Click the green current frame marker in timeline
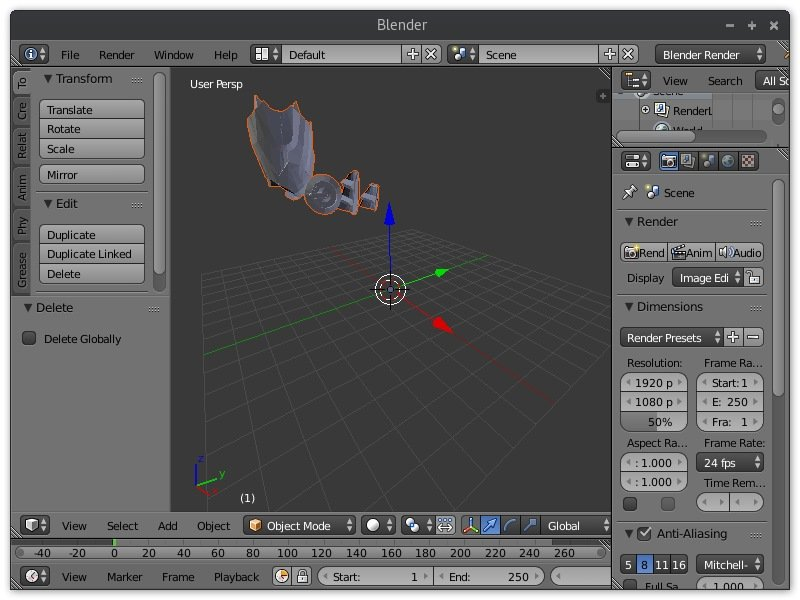The height and width of the screenshot is (600, 800). (x=114, y=542)
